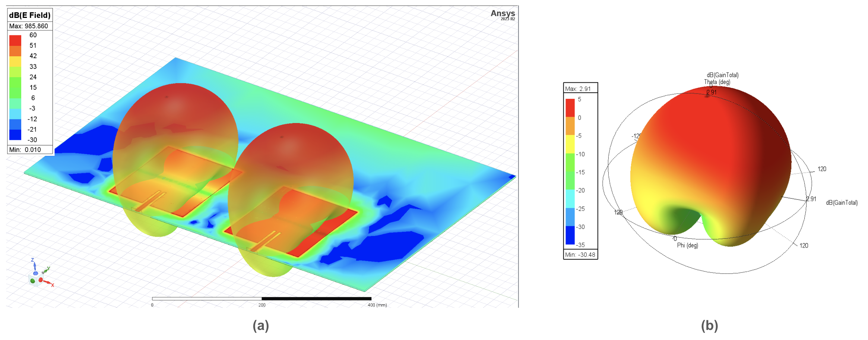
Task: Click the dB(E Field) legend title
Action: [x=30, y=15]
